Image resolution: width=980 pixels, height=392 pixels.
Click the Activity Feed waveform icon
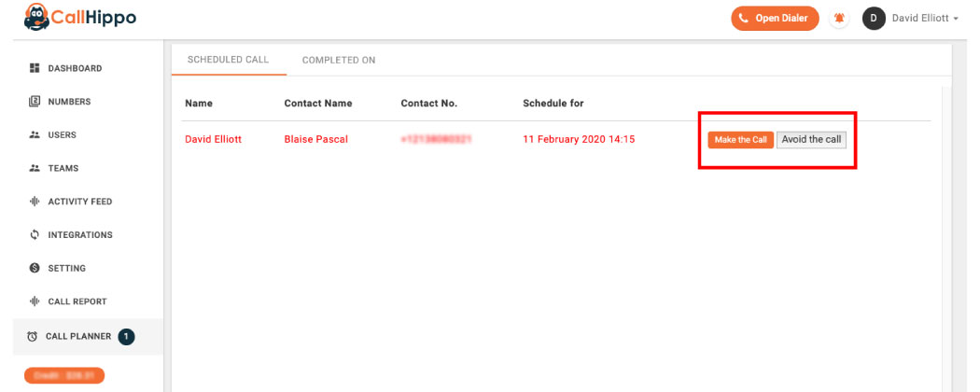[x=35, y=202]
